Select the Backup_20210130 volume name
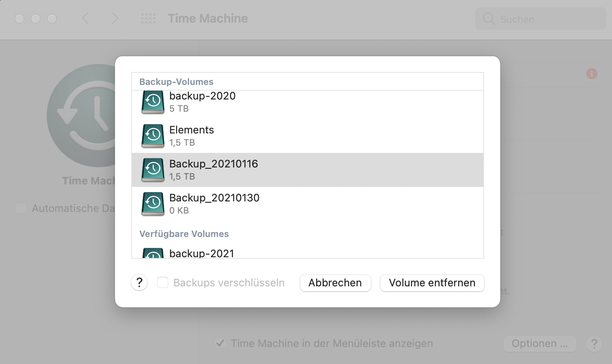 [214, 198]
